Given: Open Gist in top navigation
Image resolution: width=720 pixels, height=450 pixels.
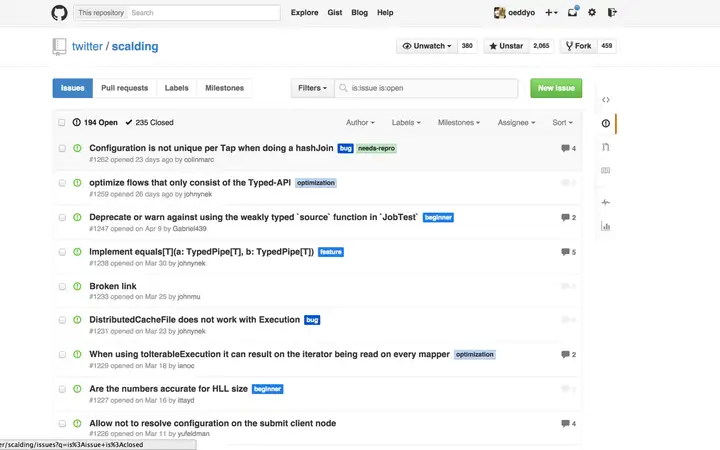Looking at the screenshot, I should (x=335, y=13).
